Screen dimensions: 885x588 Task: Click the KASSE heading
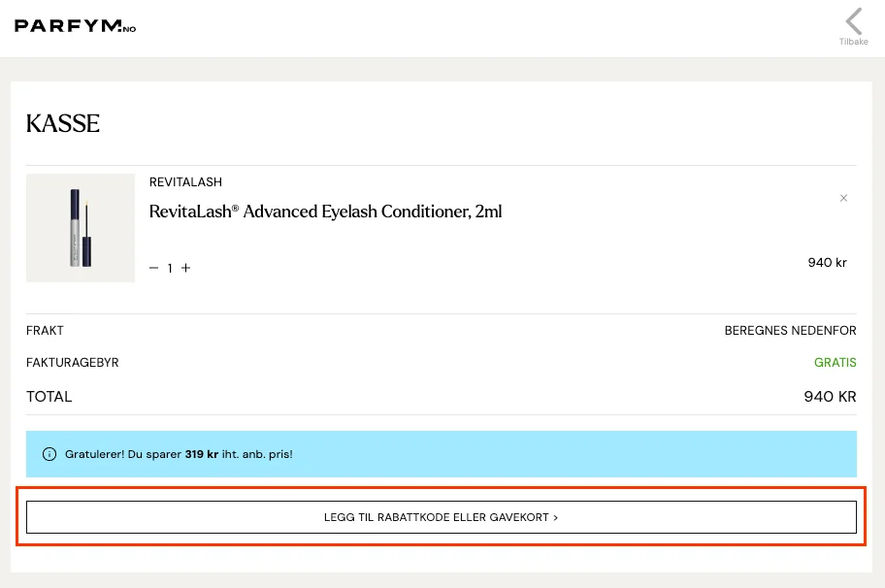(63, 123)
